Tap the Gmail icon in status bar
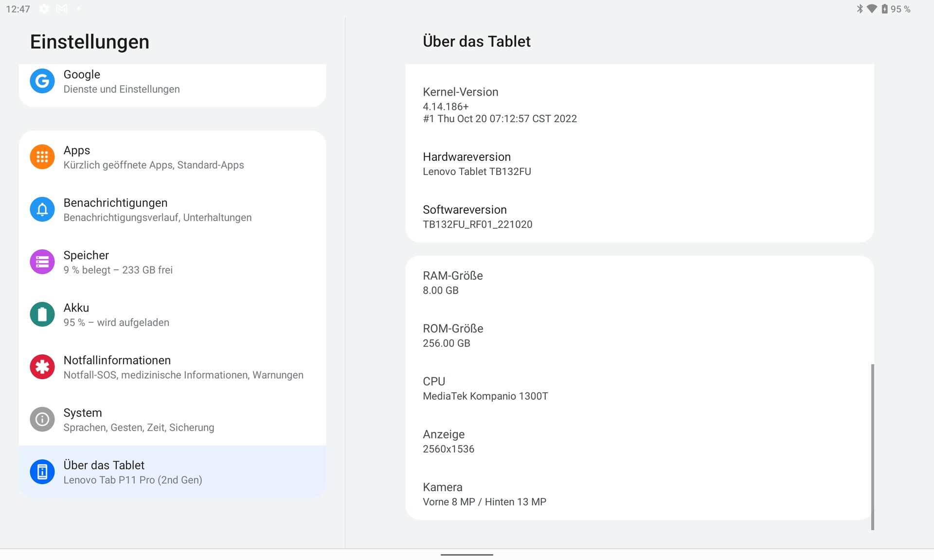934x560 pixels. coord(62,9)
